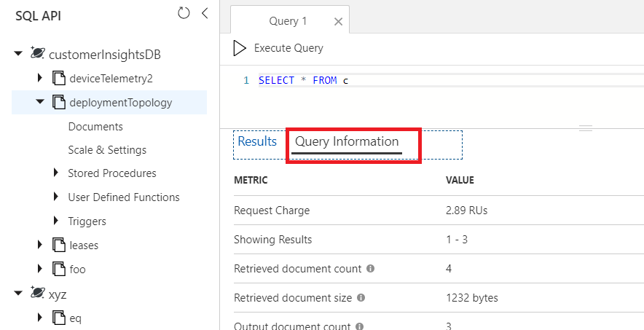Select the eq label

[x=75, y=318]
